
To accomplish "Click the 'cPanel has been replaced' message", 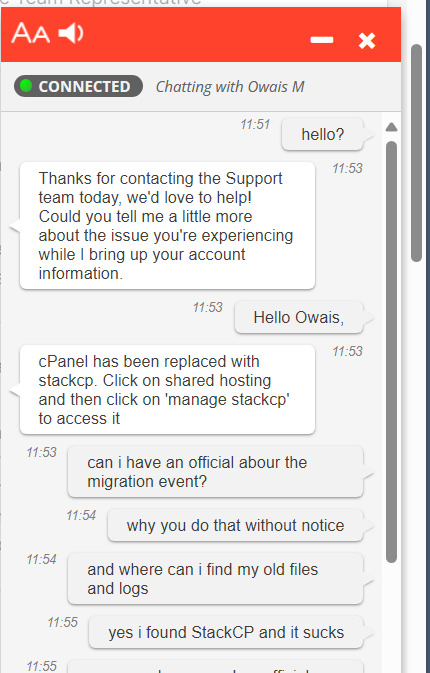I will [167, 390].
